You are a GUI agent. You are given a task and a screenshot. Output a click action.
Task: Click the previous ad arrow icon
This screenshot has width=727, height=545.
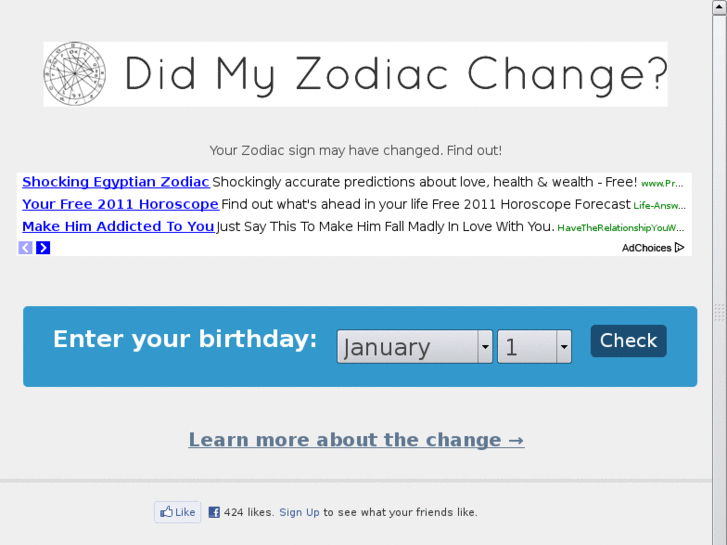26,247
